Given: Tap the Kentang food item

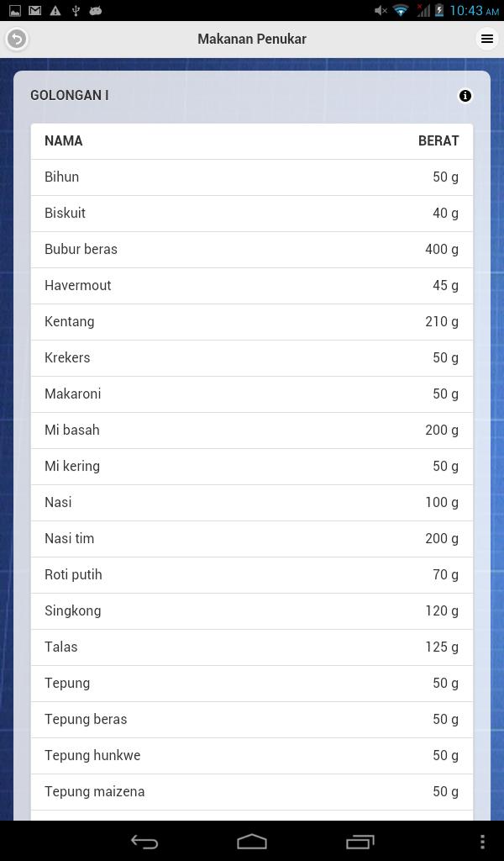Looking at the screenshot, I should (x=252, y=321).
